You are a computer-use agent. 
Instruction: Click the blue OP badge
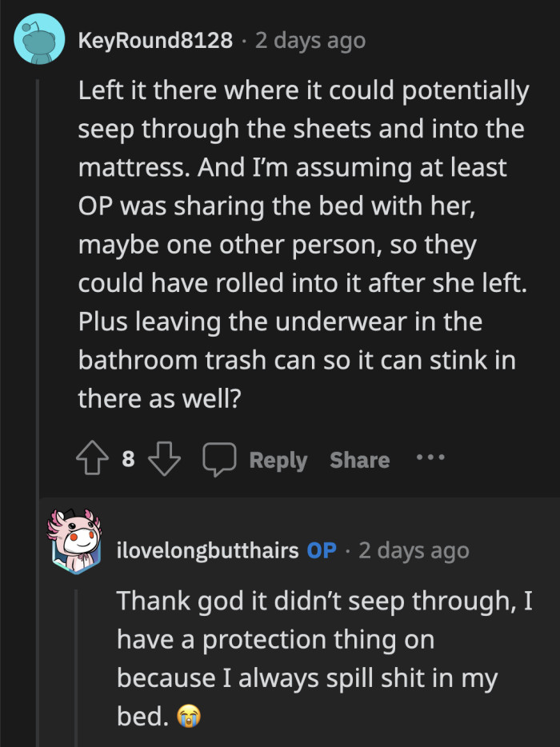(322, 551)
